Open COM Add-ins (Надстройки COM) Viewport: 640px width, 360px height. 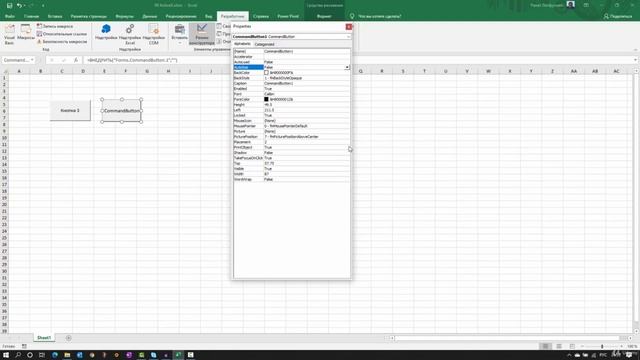click(x=153, y=34)
